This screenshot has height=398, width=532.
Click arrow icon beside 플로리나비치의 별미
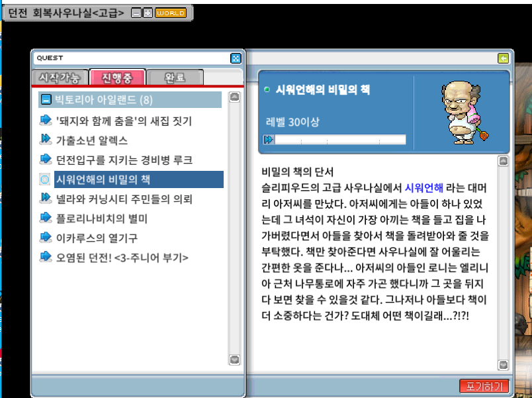click(46, 217)
